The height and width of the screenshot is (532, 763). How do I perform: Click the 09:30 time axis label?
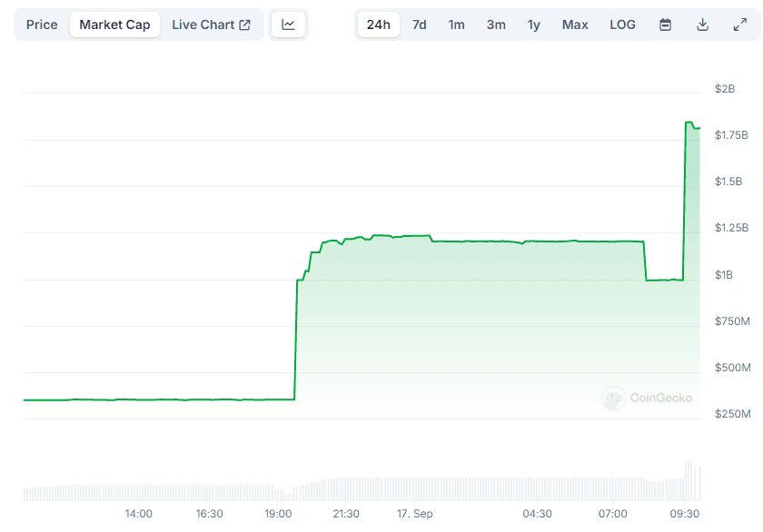click(685, 514)
